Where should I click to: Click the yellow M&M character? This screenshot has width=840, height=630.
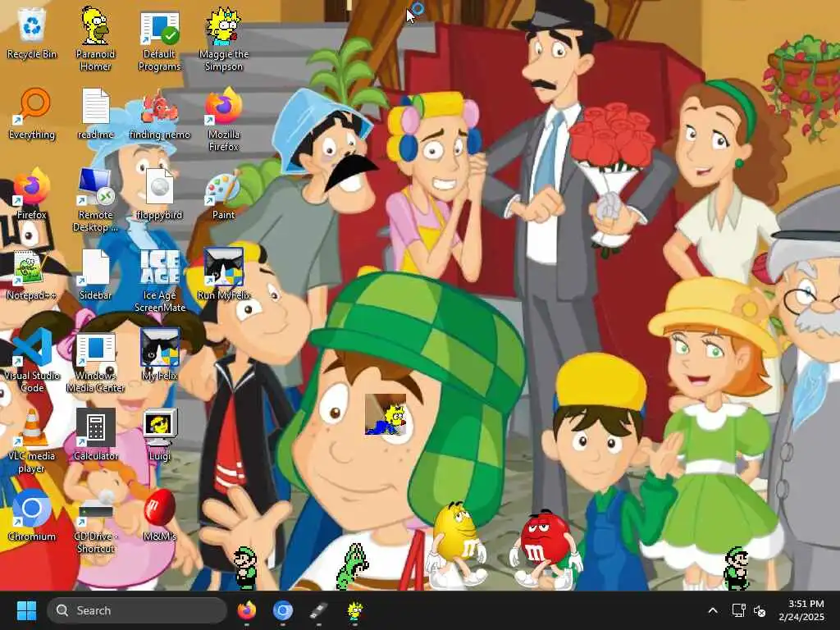456,544
